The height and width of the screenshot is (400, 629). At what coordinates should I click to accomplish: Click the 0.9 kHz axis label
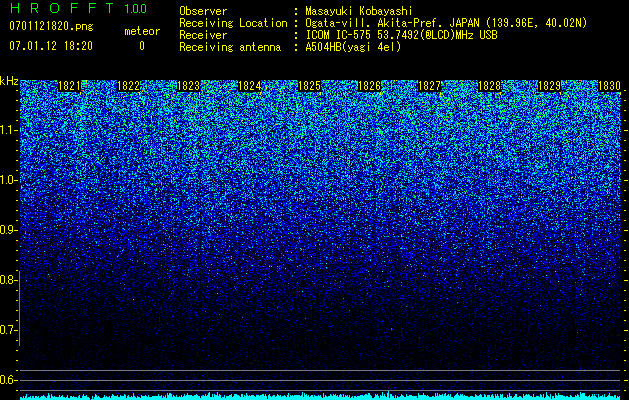pyautogui.click(x=8, y=230)
